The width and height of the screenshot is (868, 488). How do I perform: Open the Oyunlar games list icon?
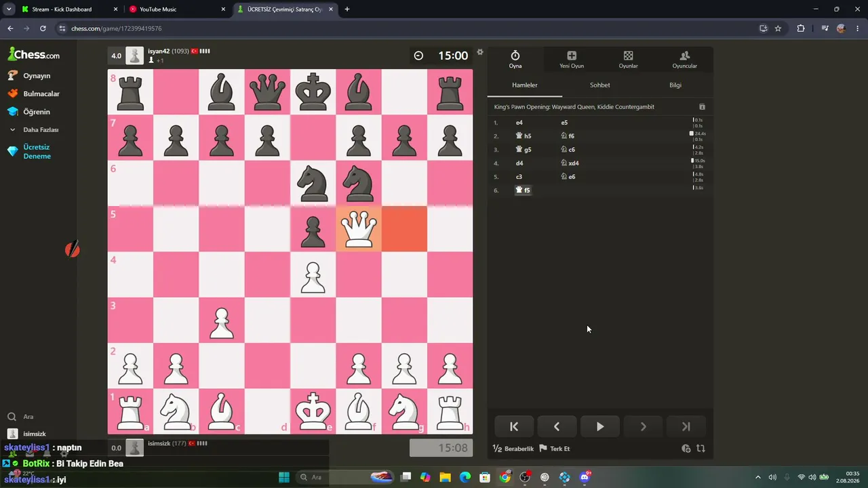[x=628, y=59]
